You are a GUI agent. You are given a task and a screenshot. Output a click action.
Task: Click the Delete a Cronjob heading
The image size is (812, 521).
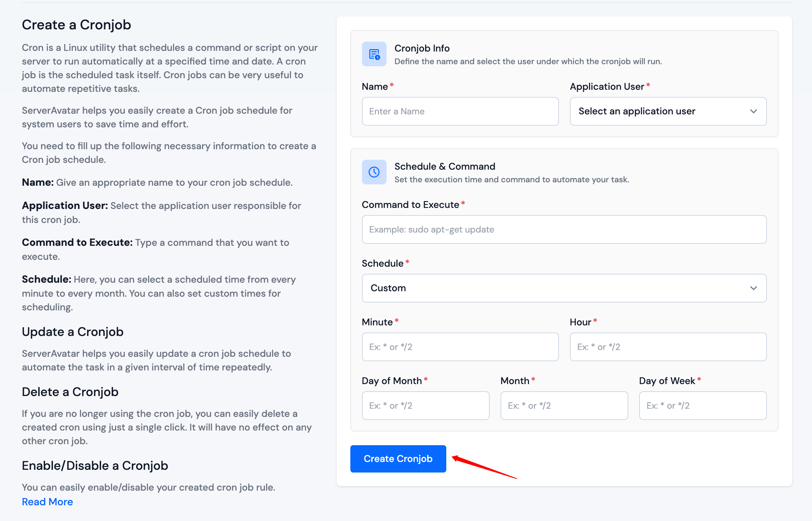(70, 392)
